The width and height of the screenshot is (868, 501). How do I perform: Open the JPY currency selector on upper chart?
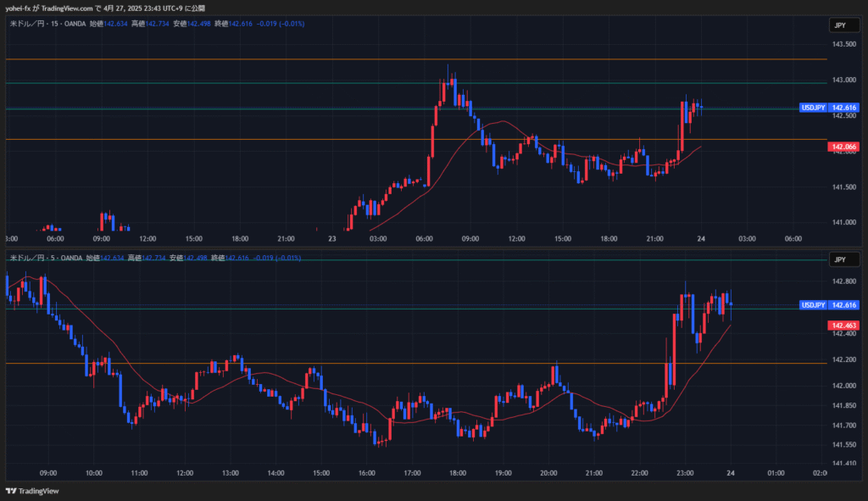tap(839, 25)
